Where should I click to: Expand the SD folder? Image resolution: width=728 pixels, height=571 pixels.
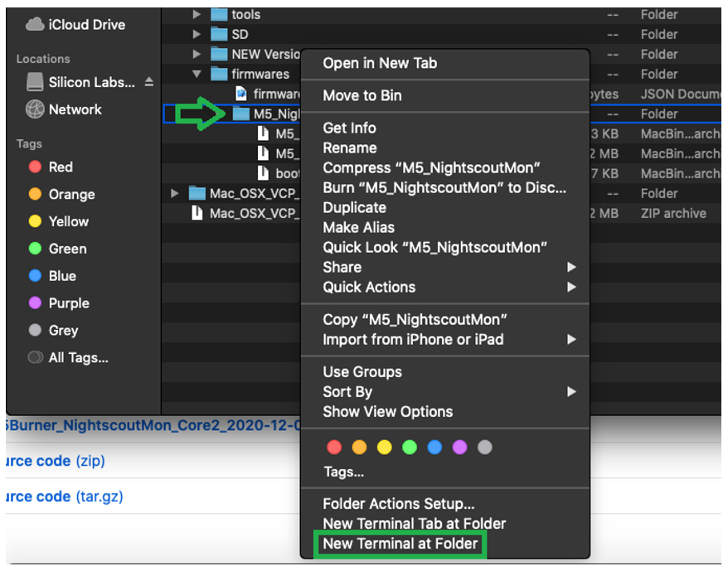pyautogui.click(x=197, y=34)
